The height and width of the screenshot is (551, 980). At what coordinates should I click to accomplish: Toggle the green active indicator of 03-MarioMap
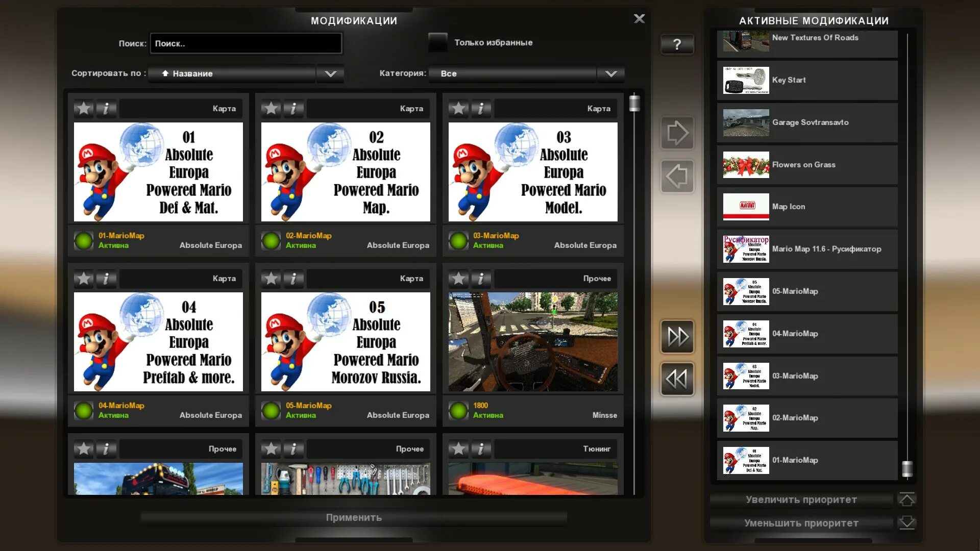458,240
